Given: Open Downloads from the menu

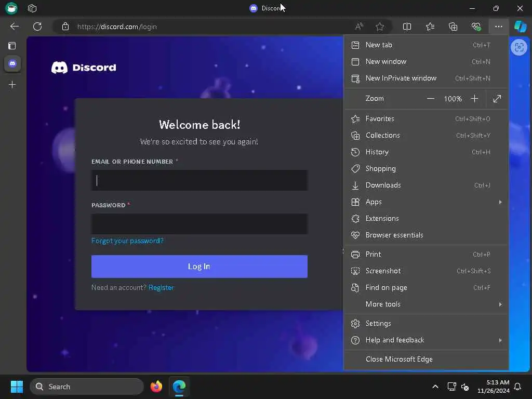Looking at the screenshot, I should click(x=426, y=185).
